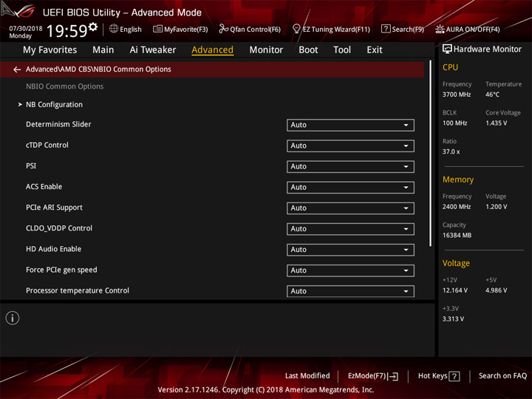The image size is (532, 399).
Task: Click the Qfan Control(F6) label
Action: click(255, 29)
